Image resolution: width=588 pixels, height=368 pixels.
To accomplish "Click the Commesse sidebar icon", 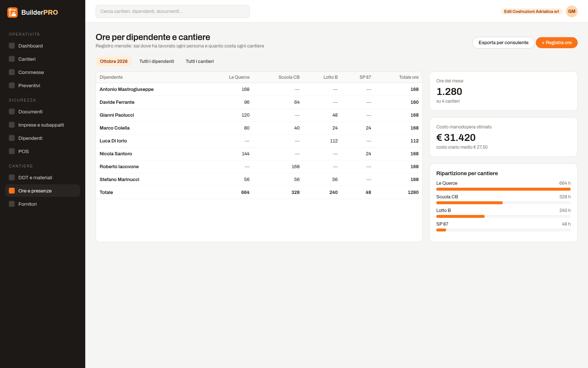I will click(x=12, y=72).
